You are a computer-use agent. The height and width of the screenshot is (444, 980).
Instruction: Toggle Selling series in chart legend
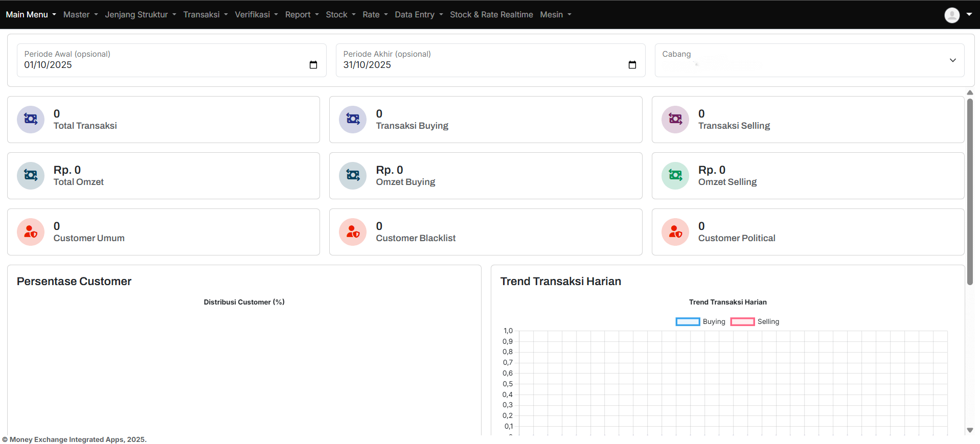coord(742,322)
